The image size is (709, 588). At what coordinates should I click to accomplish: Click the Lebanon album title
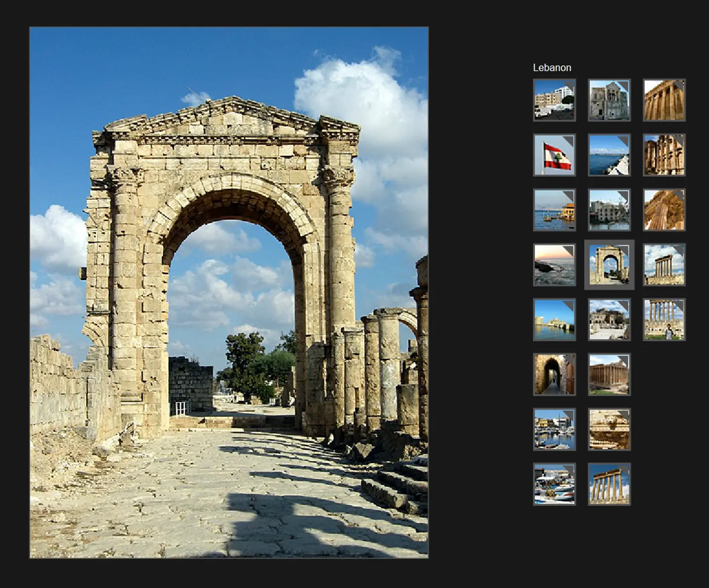[x=552, y=68]
